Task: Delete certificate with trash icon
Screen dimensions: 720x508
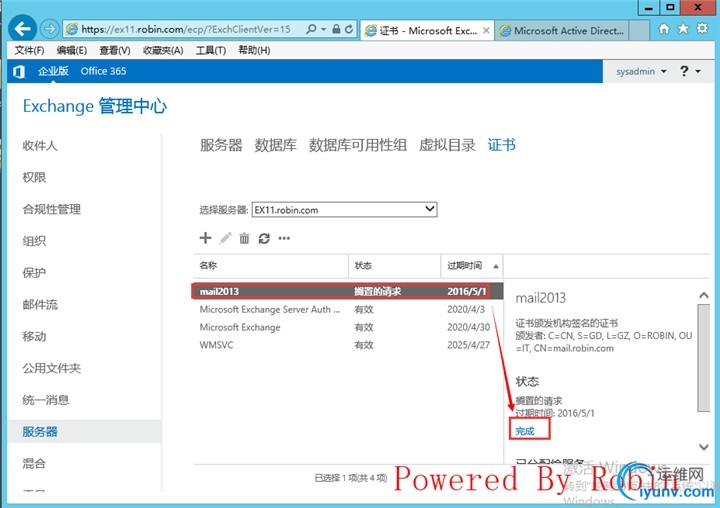Action: (x=244, y=238)
